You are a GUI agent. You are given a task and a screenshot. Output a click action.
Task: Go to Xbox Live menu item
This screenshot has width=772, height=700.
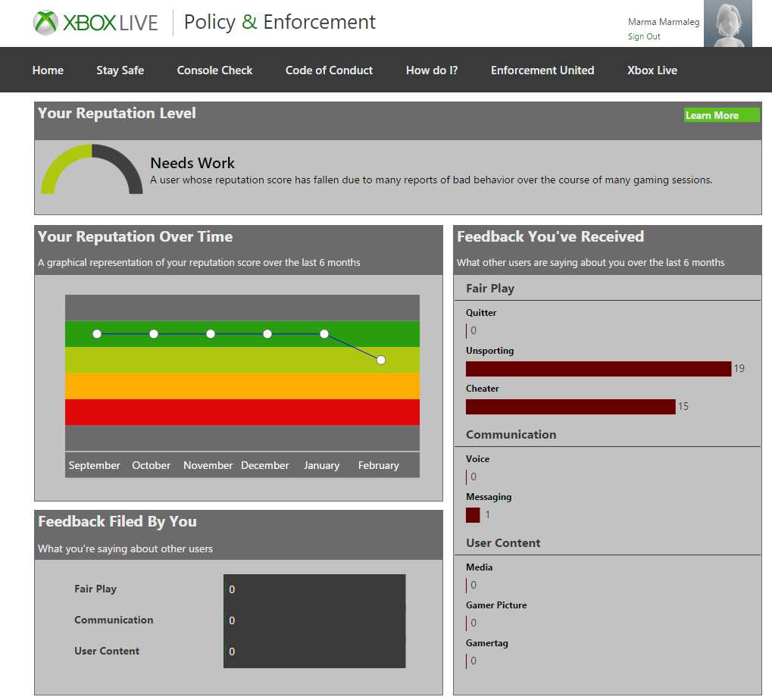click(x=652, y=70)
